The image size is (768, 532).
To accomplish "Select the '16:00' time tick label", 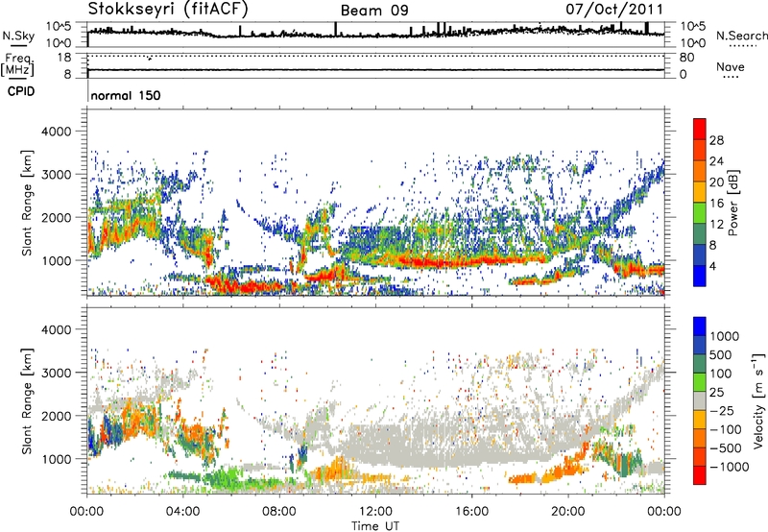I will (471, 512).
